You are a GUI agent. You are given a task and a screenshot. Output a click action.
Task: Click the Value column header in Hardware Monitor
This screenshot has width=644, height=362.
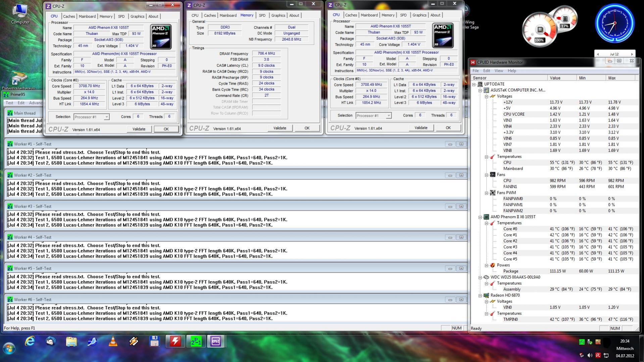click(562, 78)
